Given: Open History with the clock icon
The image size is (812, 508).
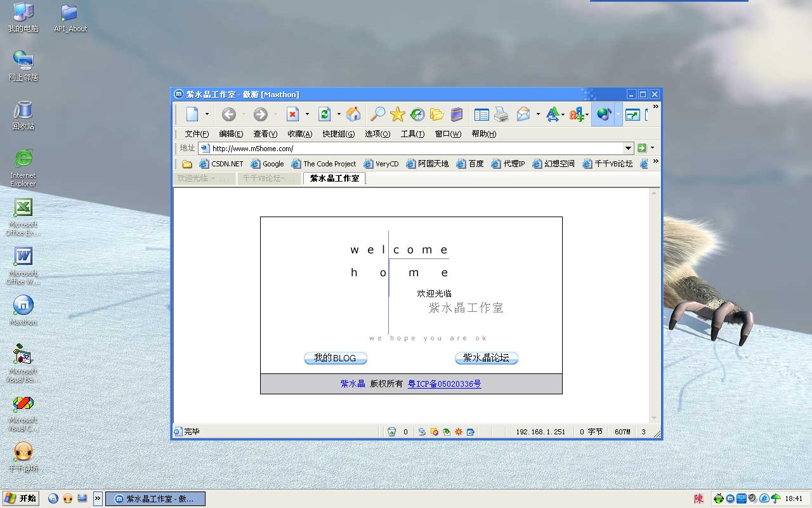Looking at the screenshot, I should pyautogui.click(x=417, y=114).
